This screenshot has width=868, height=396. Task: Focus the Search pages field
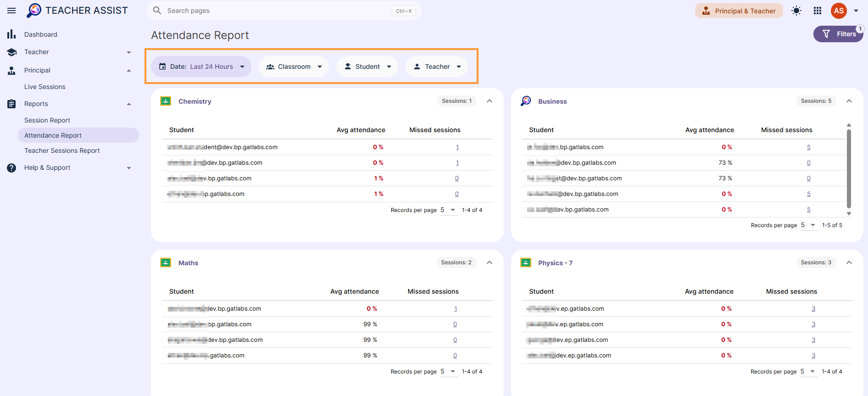tap(284, 11)
